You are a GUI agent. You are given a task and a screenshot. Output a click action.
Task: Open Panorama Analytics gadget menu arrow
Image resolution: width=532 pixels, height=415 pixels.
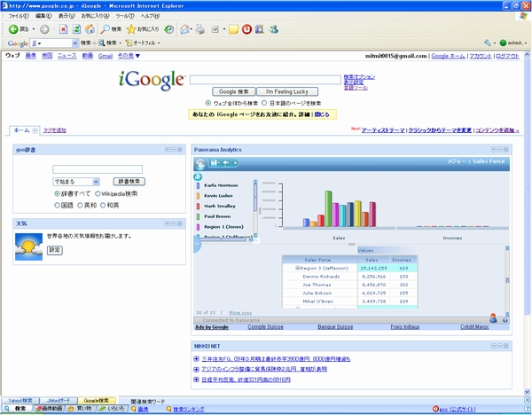pyautogui.click(x=493, y=150)
